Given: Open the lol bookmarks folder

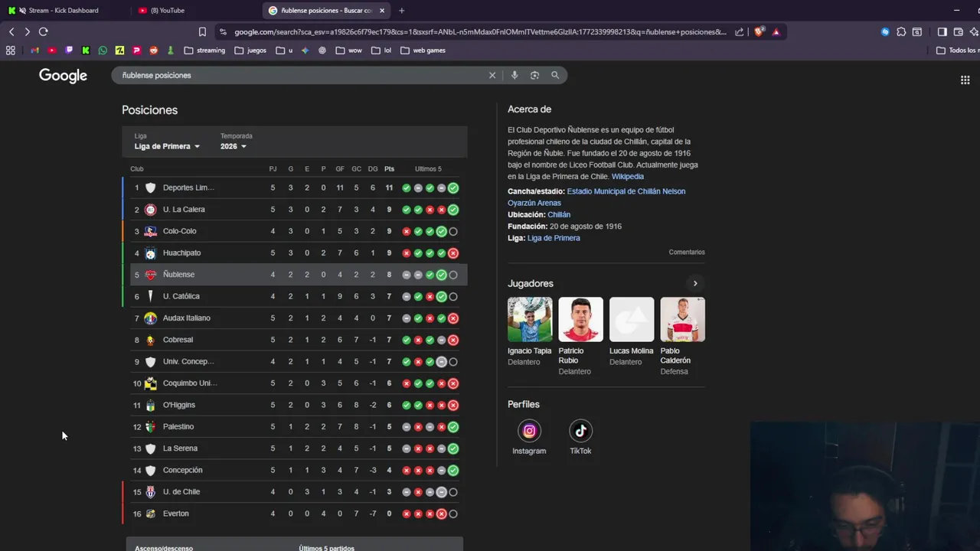Looking at the screenshot, I should [x=381, y=51].
